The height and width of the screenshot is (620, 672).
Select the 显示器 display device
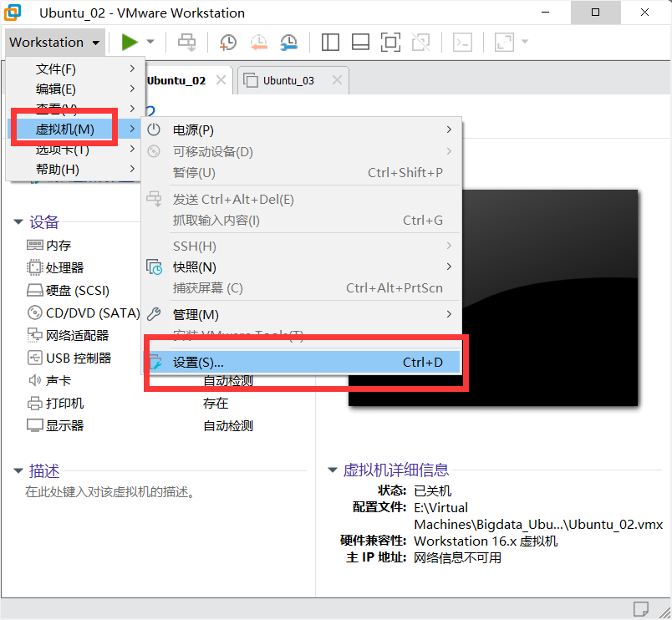(x=55, y=425)
